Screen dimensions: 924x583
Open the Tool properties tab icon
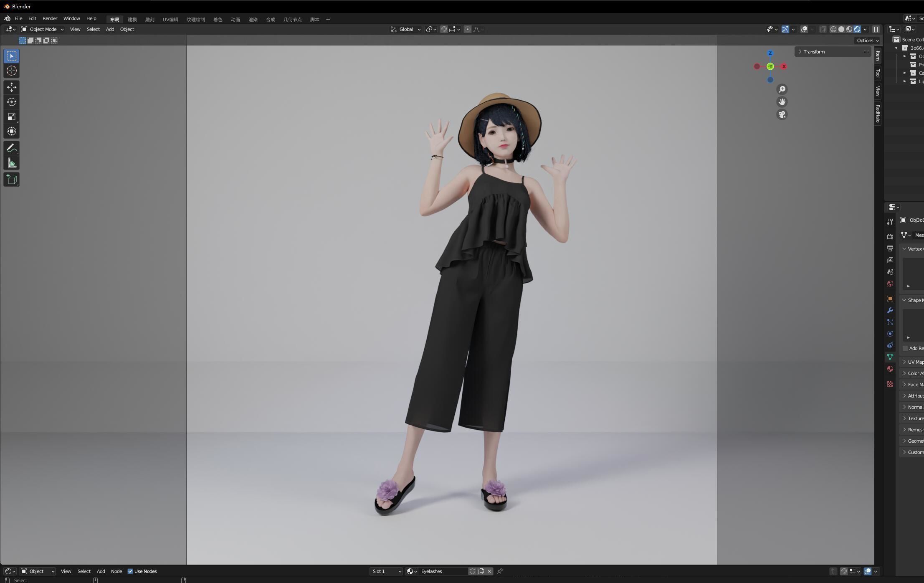(x=890, y=221)
